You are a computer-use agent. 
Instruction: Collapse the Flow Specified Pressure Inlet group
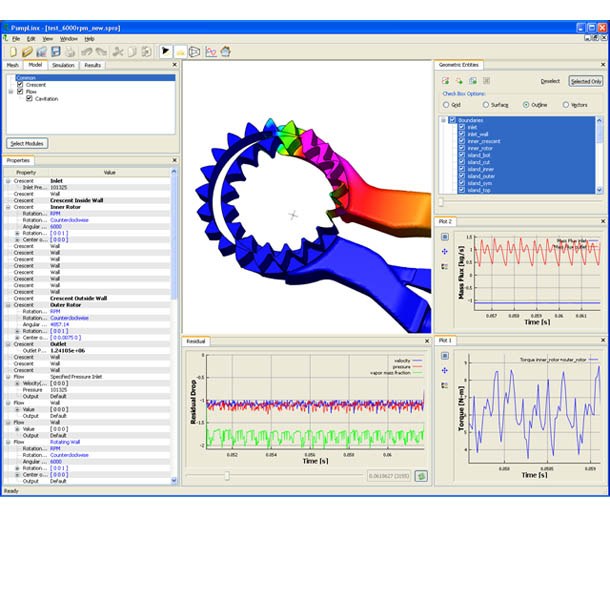[8, 377]
